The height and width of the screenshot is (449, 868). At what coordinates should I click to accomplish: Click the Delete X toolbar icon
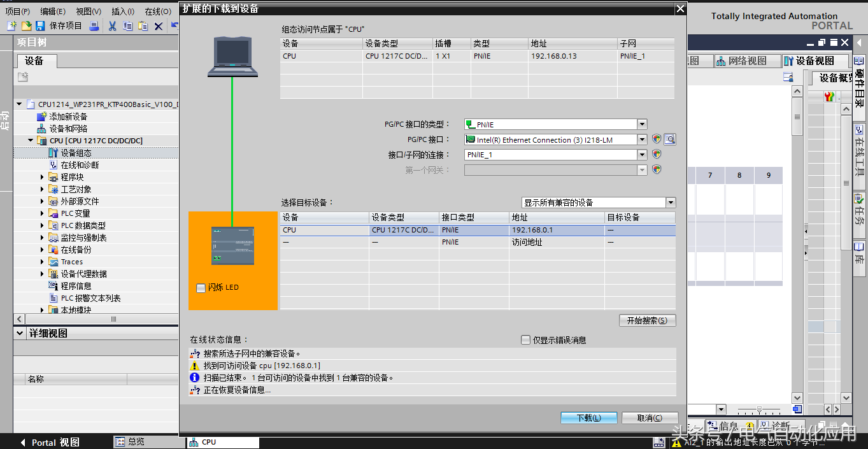point(158,26)
